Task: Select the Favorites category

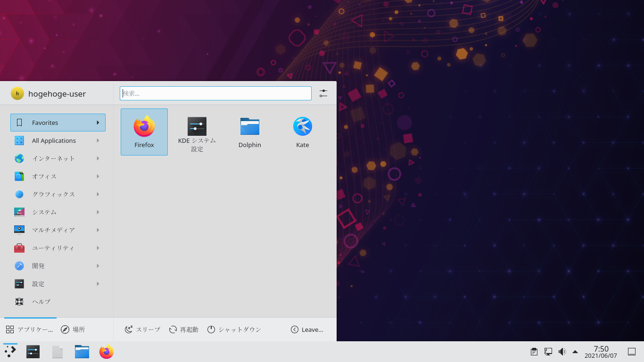Action: click(58, 123)
